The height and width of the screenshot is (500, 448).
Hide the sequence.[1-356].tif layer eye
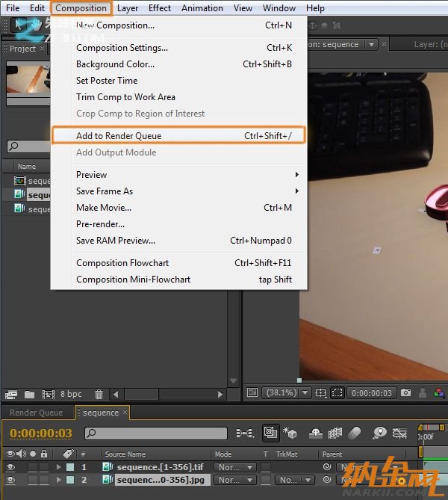(10, 467)
